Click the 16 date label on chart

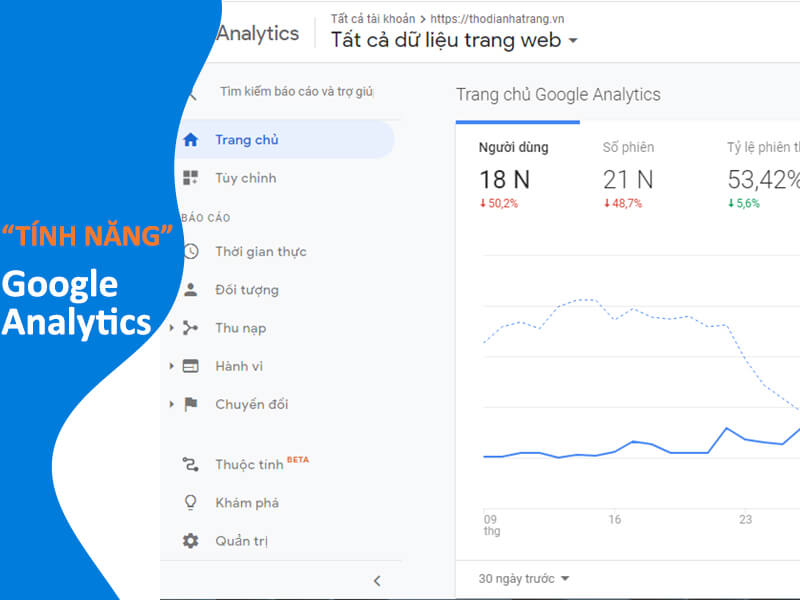tap(615, 519)
